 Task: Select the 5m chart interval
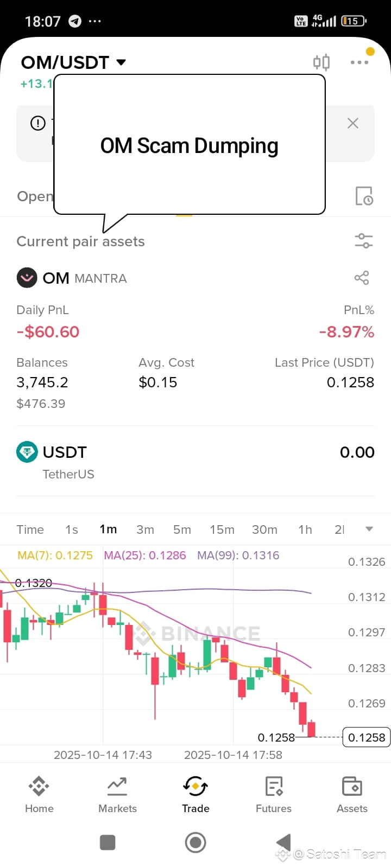pos(182,529)
